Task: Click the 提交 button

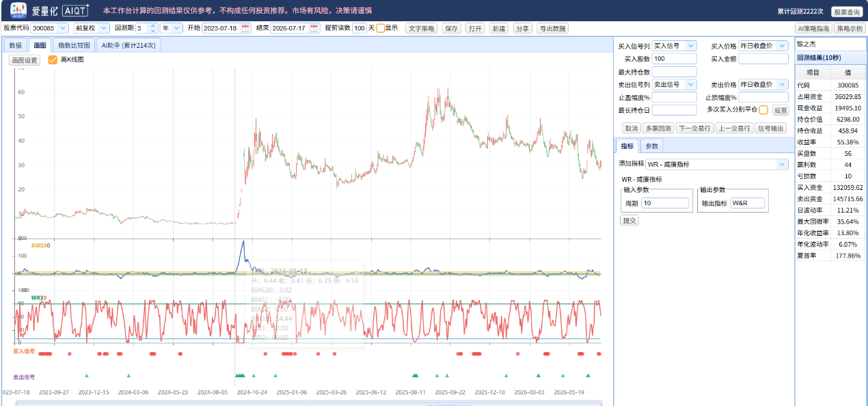Action: click(629, 220)
